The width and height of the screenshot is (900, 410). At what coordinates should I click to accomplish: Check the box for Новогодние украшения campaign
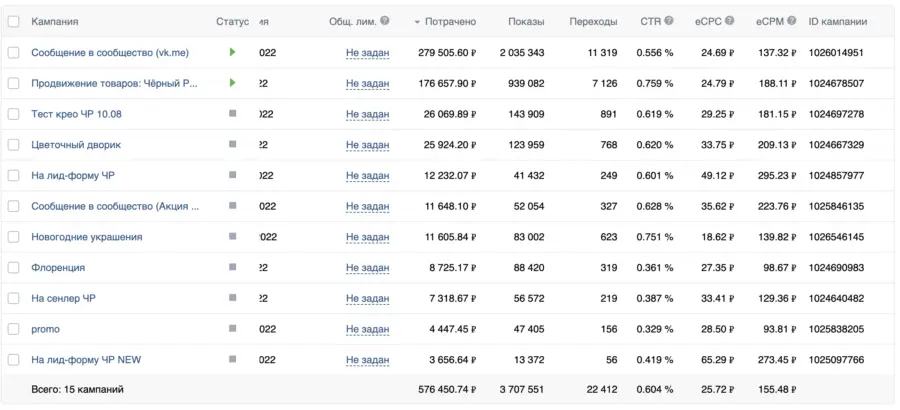14,237
